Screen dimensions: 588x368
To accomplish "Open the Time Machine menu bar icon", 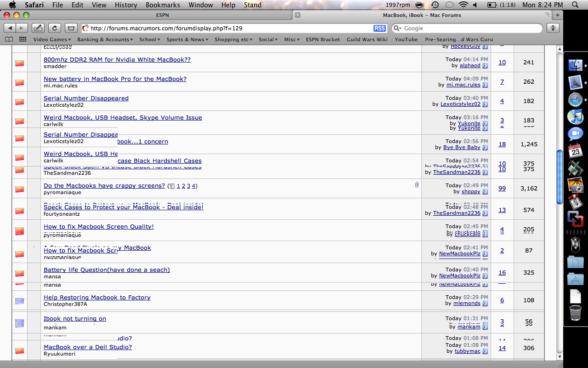I will (435, 5).
